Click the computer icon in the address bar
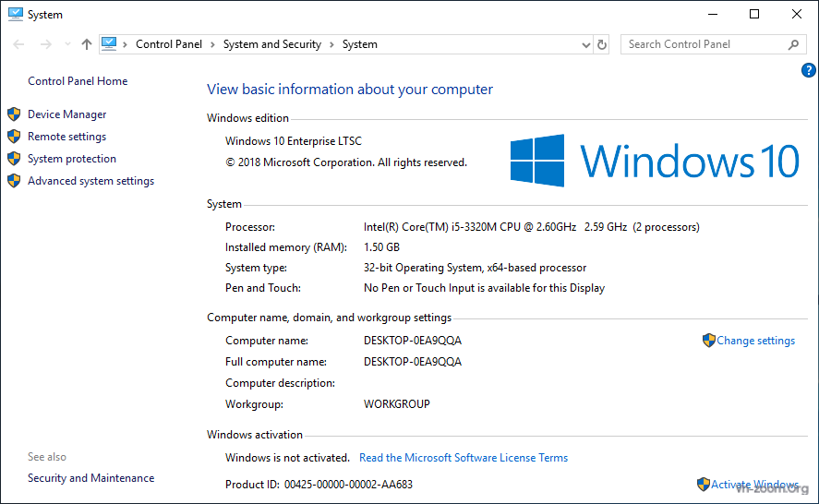 pyautogui.click(x=109, y=44)
